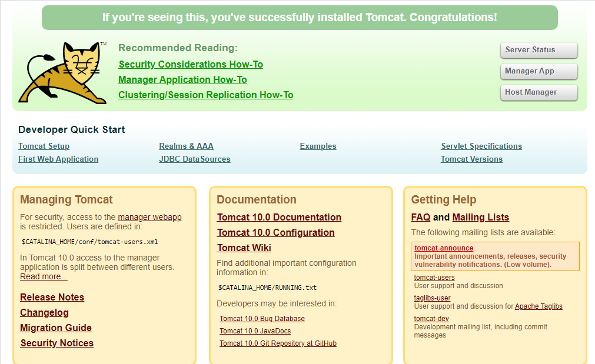This screenshot has height=364, width=595.
Task: Click the Getting Help heading
Action: click(x=444, y=199)
